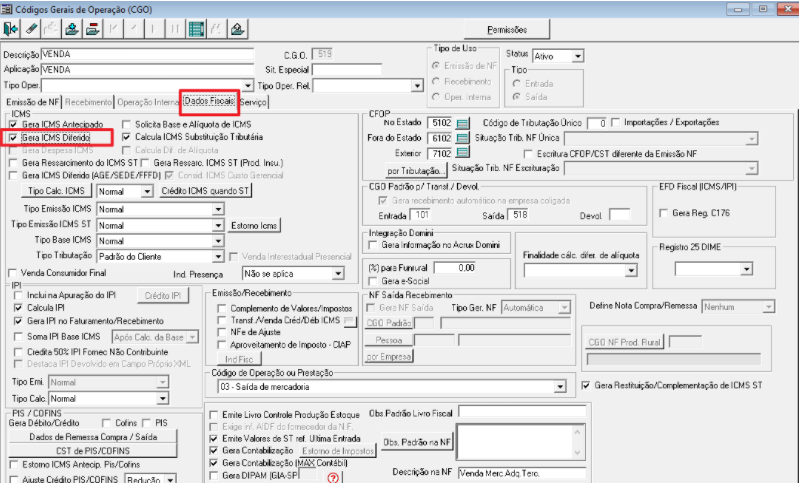Expand the Tipo Oper. Rel. dropdown
The image size is (801, 485).
(417, 85)
